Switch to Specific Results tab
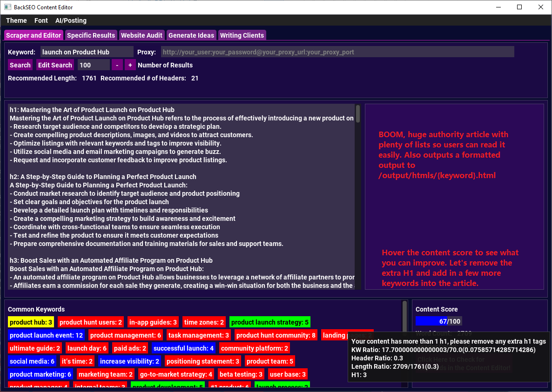Image resolution: width=552 pixels, height=392 pixels. 91,35
